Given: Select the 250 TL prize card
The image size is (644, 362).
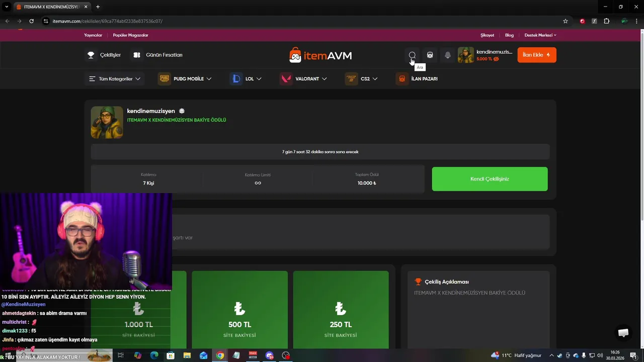Looking at the screenshot, I should [x=341, y=310].
